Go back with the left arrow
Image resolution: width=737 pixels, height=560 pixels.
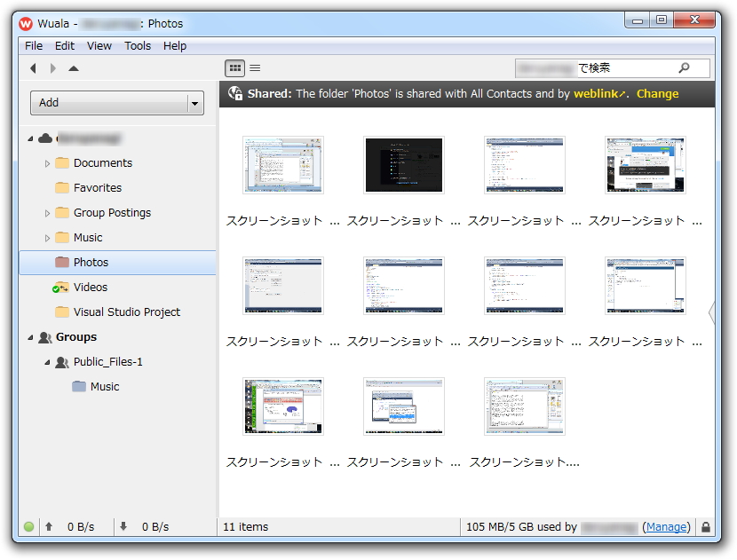[33, 68]
